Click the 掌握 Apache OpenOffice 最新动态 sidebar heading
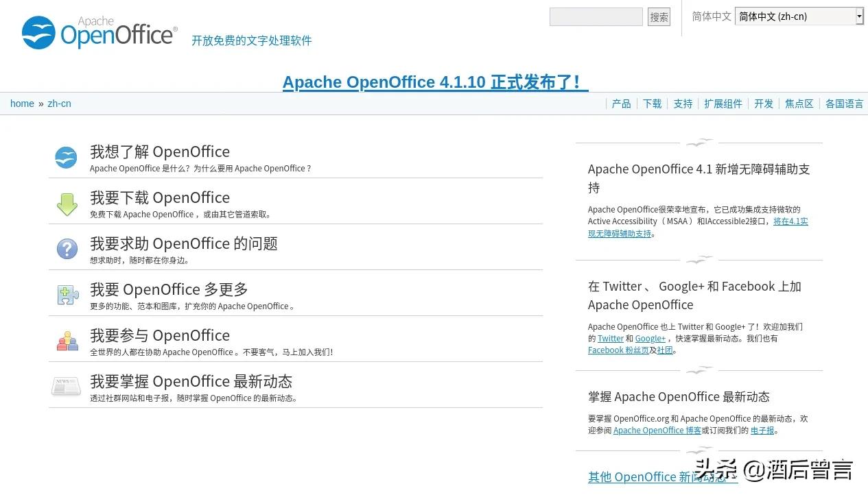Viewport: 868px width, 495px height. coord(679,397)
